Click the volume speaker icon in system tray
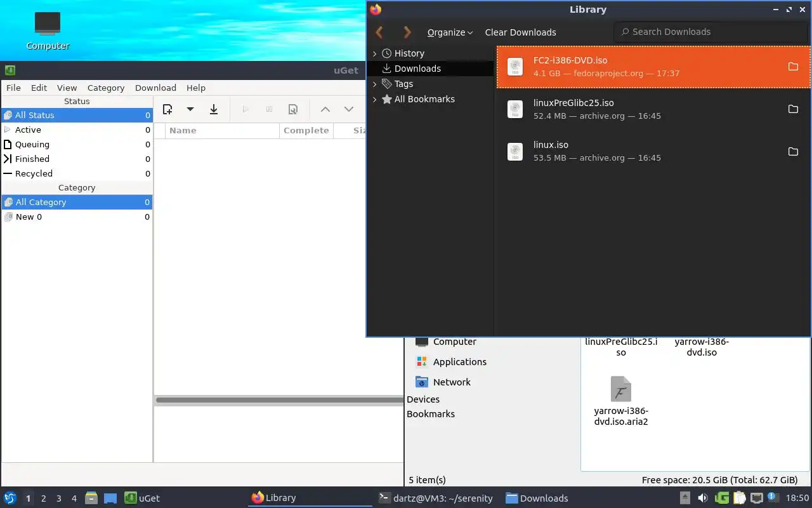 pos(702,498)
